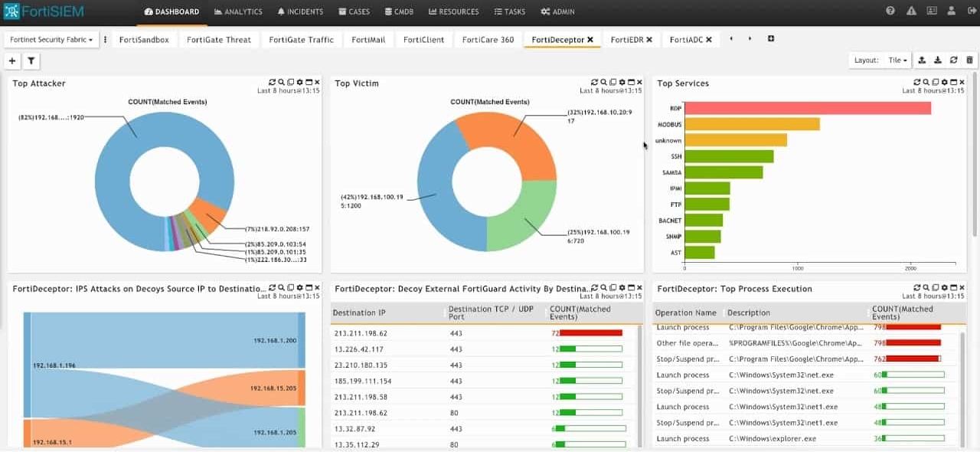The height and width of the screenshot is (452, 980).
Task: Click the FortiSIEM logo
Action: tap(43, 11)
